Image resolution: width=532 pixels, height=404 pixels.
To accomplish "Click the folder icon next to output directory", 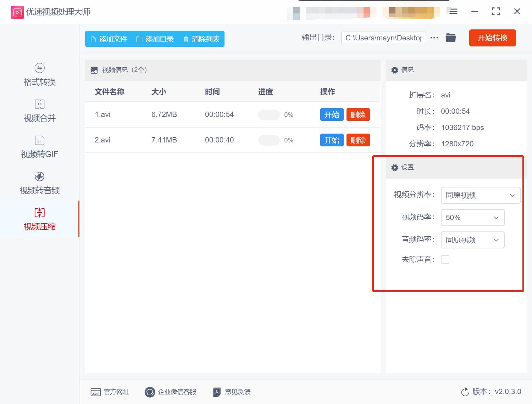I will click(x=450, y=38).
